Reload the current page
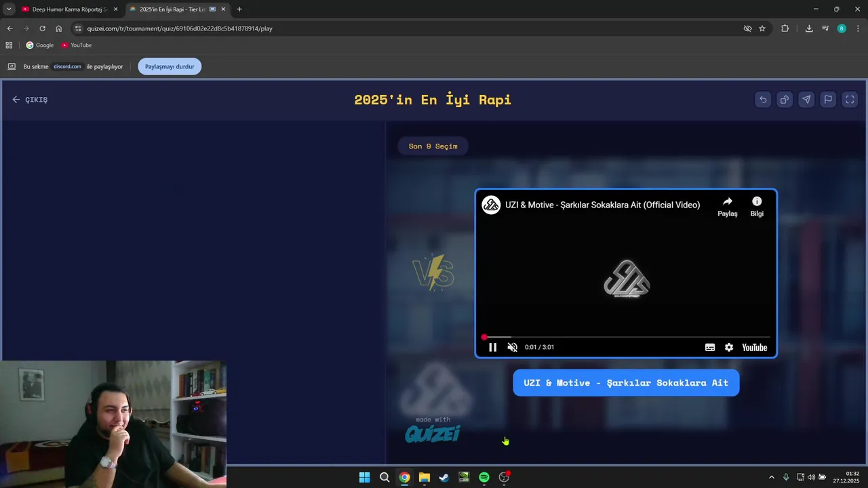 point(42,28)
